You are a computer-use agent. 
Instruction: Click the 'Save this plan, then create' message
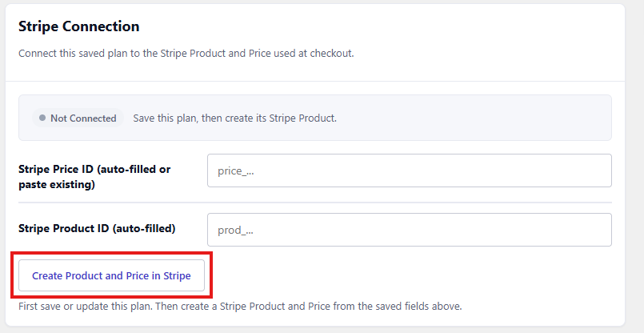click(235, 118)
